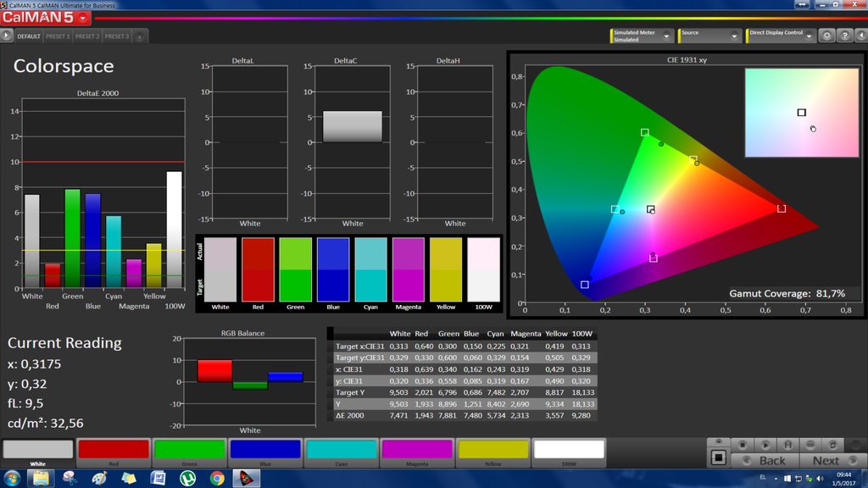Viewport: 868px width, 488px height.
Task: Select the Yellow measurement patch
Action: point(492,452)
